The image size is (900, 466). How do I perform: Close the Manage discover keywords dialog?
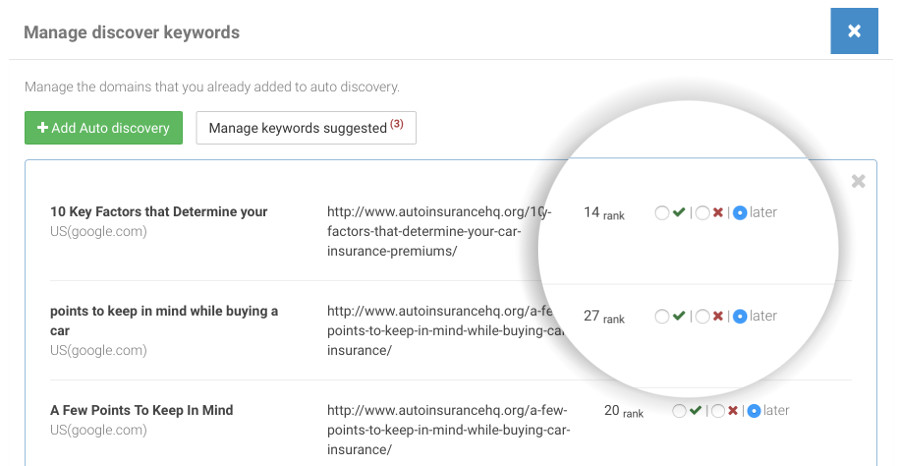point(854,31)
